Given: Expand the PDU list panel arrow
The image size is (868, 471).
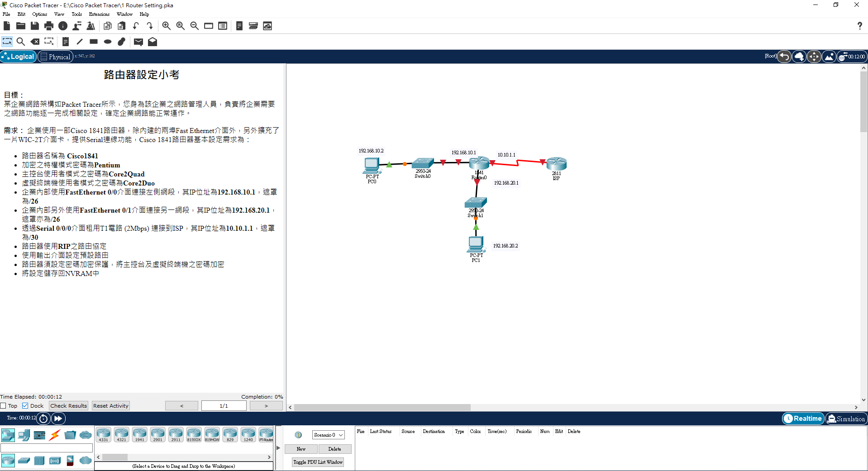Looking at the screenshot, I should pos(278,448).
